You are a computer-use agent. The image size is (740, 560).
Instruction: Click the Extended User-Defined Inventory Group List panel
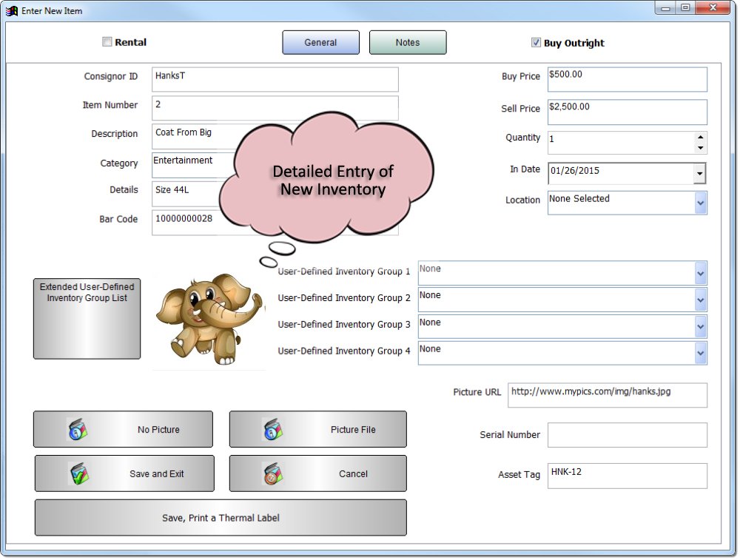pos(87,318)
